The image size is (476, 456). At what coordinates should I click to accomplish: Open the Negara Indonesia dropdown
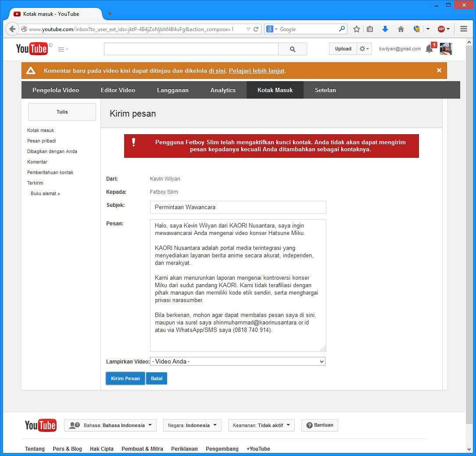192,425
